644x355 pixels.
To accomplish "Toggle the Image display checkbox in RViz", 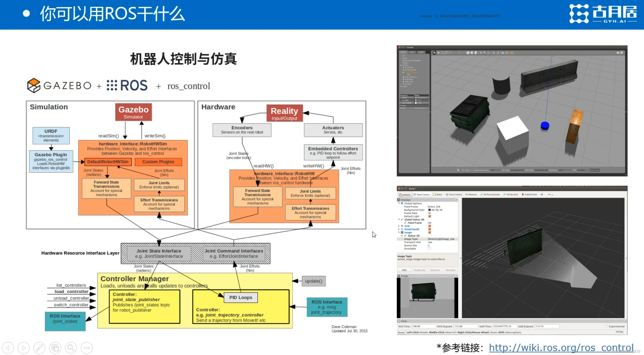I will coord(430,233).
